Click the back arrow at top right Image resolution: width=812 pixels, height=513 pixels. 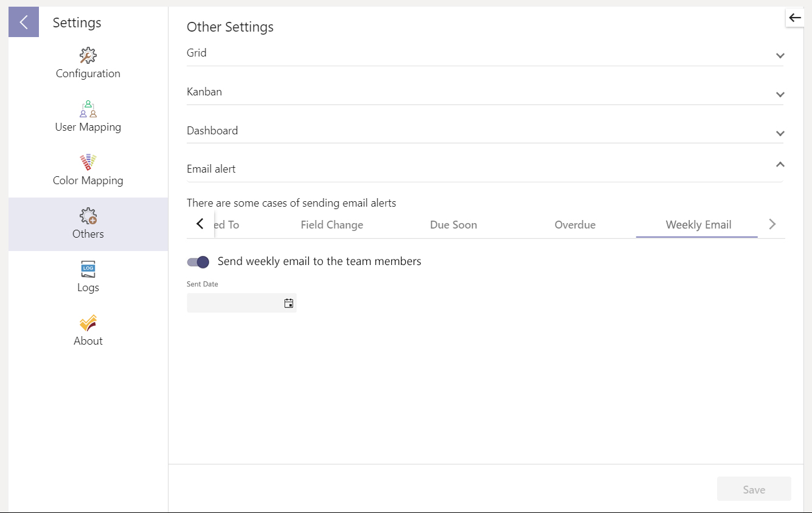click(795, 18)
